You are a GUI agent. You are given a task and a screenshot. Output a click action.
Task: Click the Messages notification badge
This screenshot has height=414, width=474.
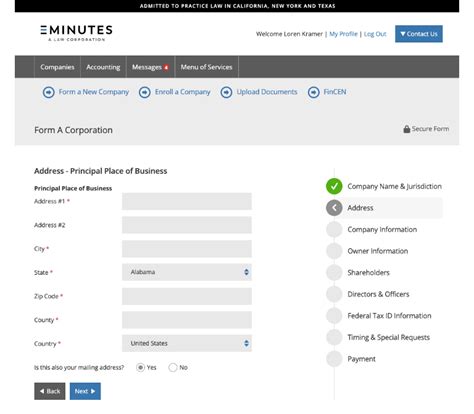point(166,67)
